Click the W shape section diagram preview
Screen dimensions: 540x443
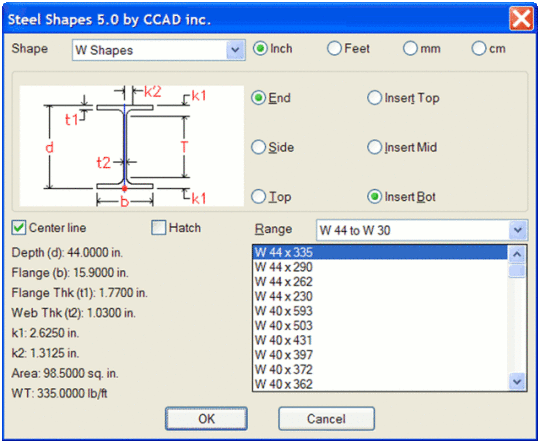(x=132, y=146)
